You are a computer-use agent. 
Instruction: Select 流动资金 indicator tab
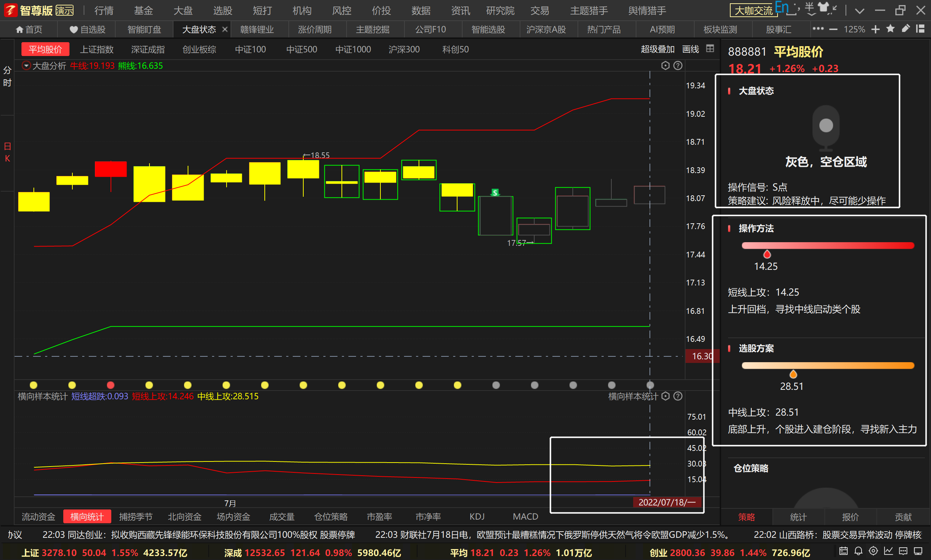pos(39,517)
